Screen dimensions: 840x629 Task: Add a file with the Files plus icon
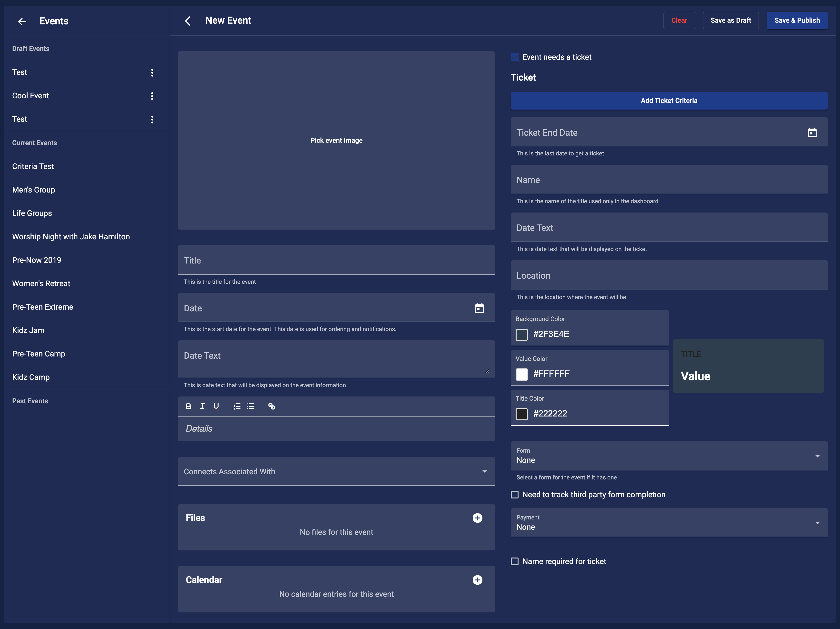coord(477,518)
